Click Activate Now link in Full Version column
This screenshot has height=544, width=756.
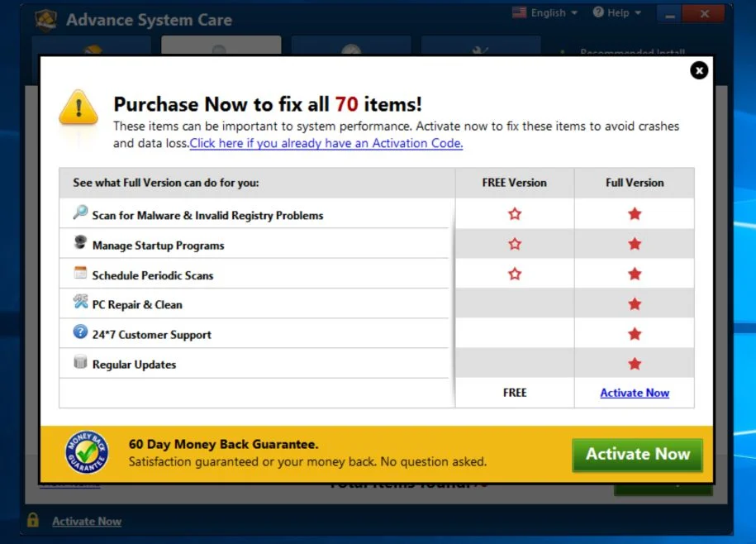[x=635, y=393]
